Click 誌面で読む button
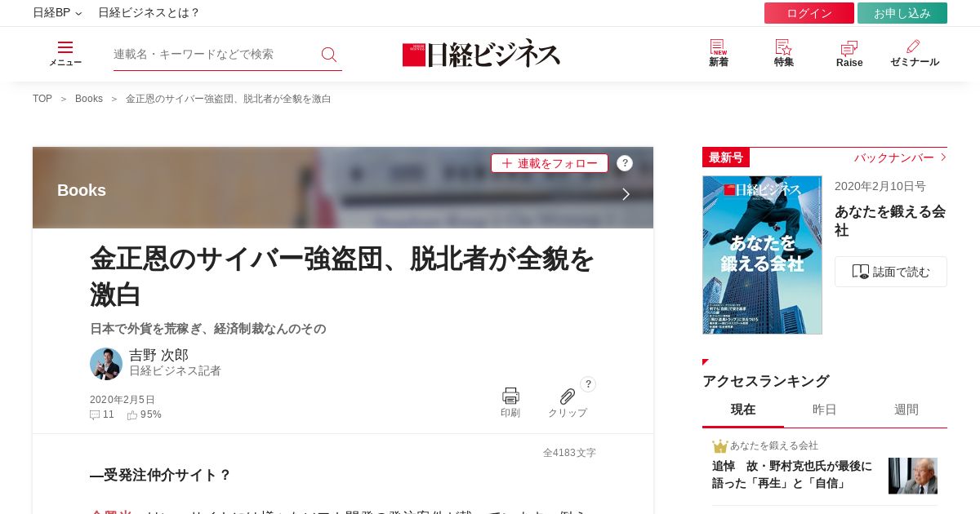Viewport: 980px width, 514px height. pyautogui.click(x=891, y=272)
